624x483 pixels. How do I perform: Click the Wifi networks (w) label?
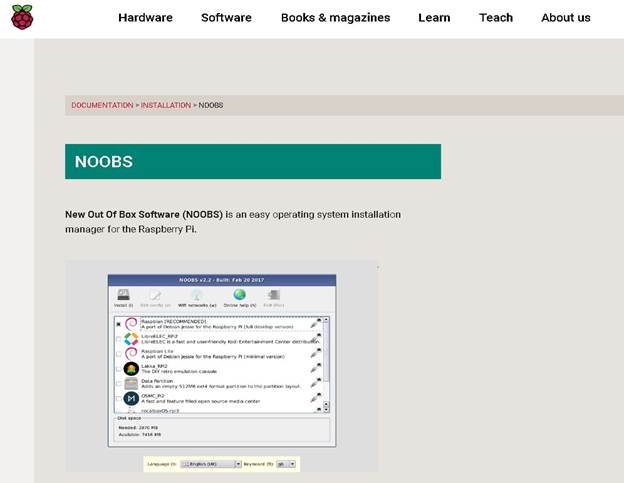197,305
